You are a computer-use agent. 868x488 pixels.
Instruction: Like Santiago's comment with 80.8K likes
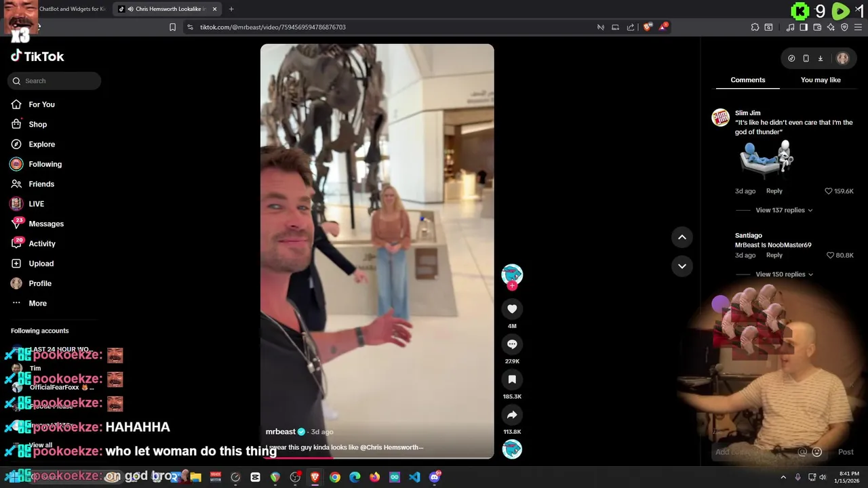830,256
